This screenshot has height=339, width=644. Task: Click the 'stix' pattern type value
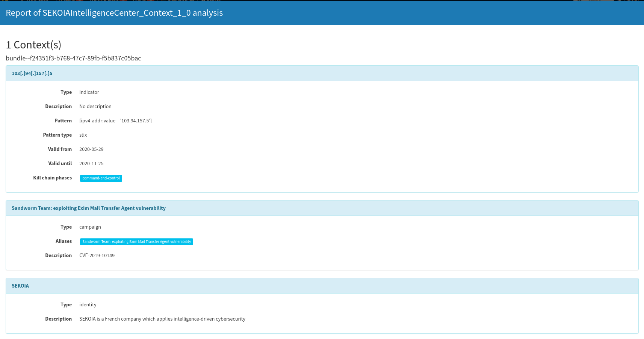click(83, 135)
